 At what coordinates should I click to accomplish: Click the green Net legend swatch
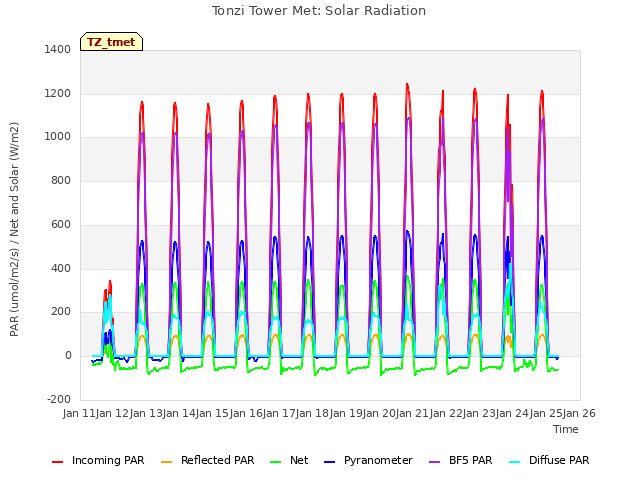(x=276, y=462)
